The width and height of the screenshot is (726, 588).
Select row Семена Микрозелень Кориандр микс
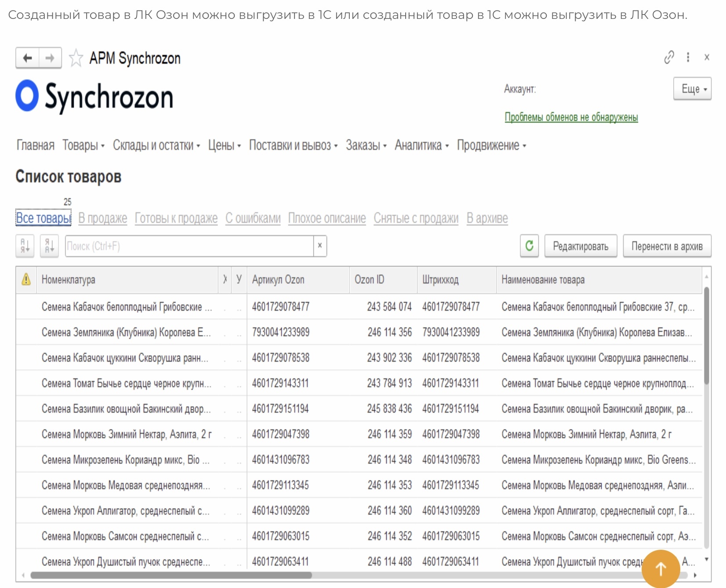tap(359, 460)
